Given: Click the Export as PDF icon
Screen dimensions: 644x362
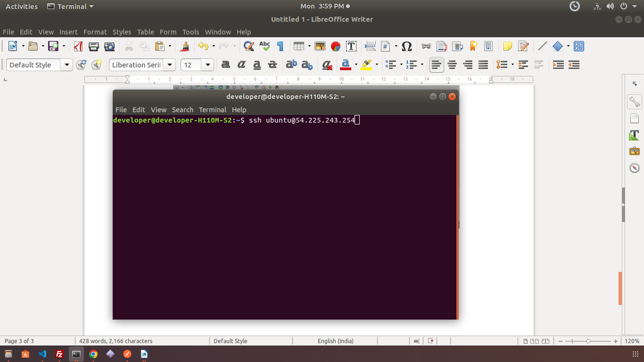Looking at the screenshot, I should (78, 46).
